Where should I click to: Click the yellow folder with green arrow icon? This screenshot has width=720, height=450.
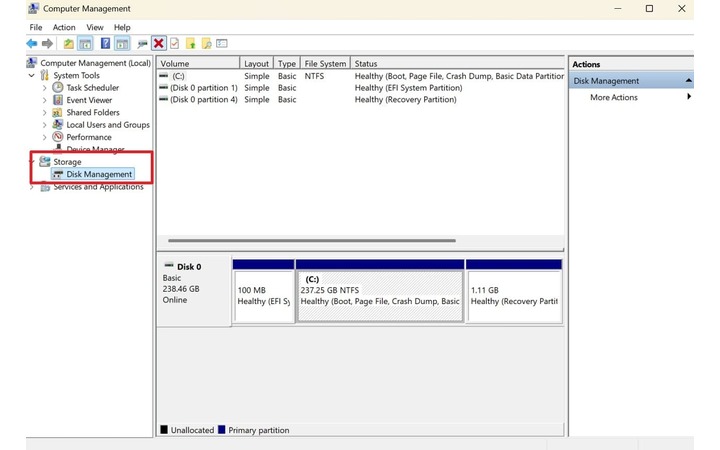pos(191,44)
